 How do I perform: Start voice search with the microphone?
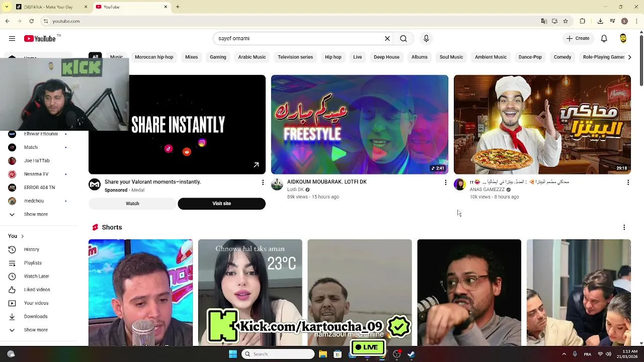pyautogui.click(x=426, y=38)
